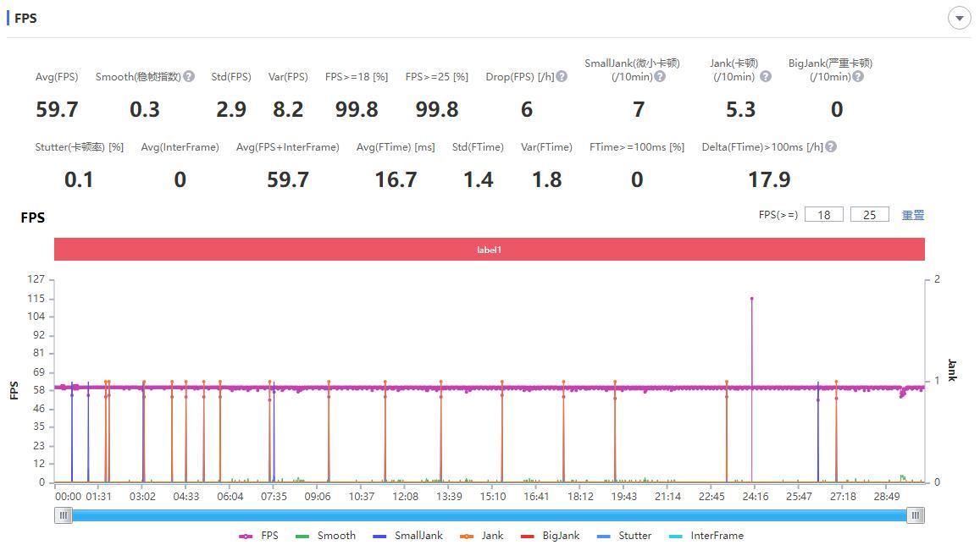This screenshot has height=545, width=980.
Task: Toggle InterFrame legend entry
Action: (706, 536)
